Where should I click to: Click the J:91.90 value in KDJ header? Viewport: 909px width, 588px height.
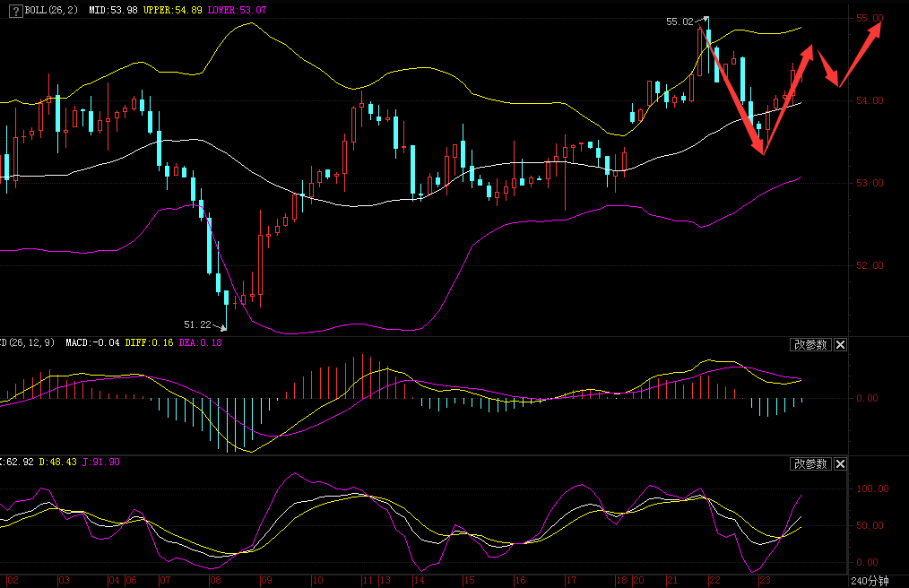(x=100, y=462)
